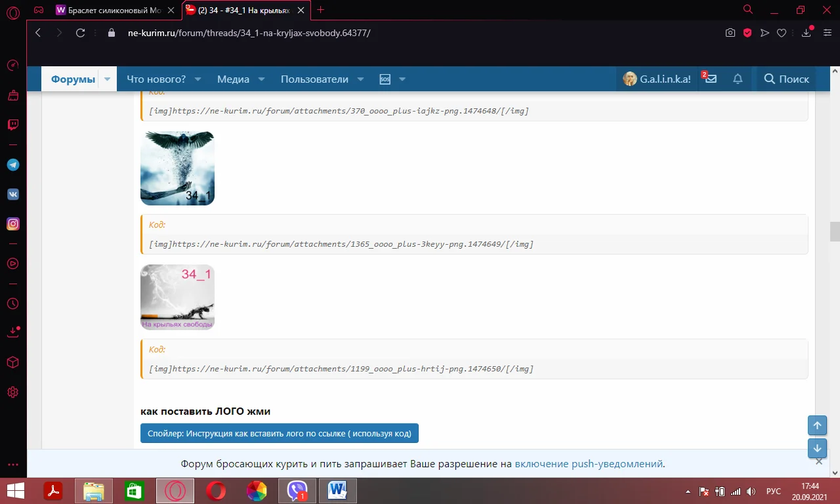Screen dimensions: 840x504
Task: Open the search tabs magnifier icon
Action: tap(747, 10)
